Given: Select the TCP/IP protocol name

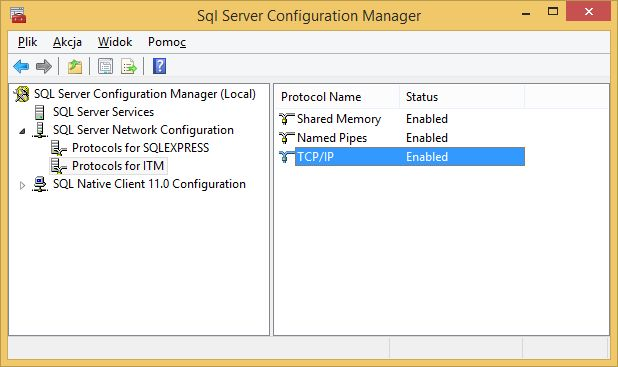Looking at the screenshot, I should [315, 156].
